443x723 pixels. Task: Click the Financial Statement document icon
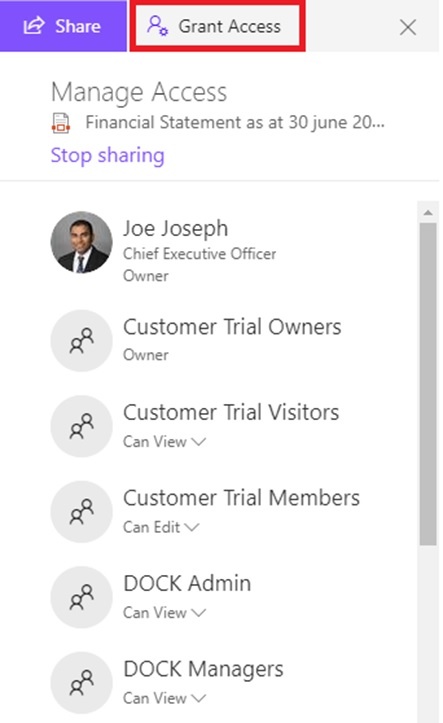pyautogui.click(x=61, y=123)
